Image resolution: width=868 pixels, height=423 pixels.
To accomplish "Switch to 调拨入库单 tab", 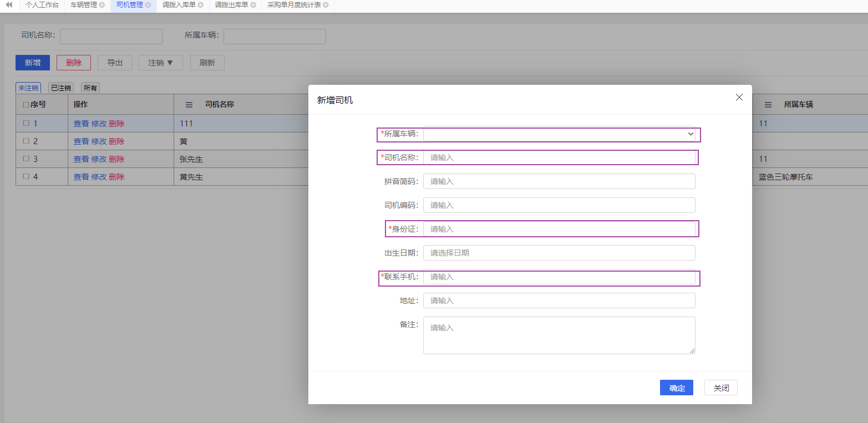I will tap(179, 5).
